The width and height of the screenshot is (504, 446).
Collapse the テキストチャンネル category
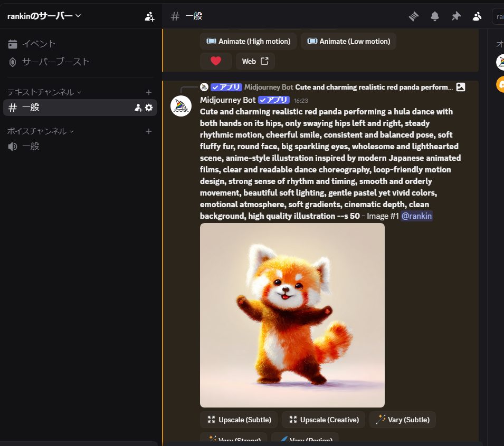pyautogui.click(x=43, y=92)
